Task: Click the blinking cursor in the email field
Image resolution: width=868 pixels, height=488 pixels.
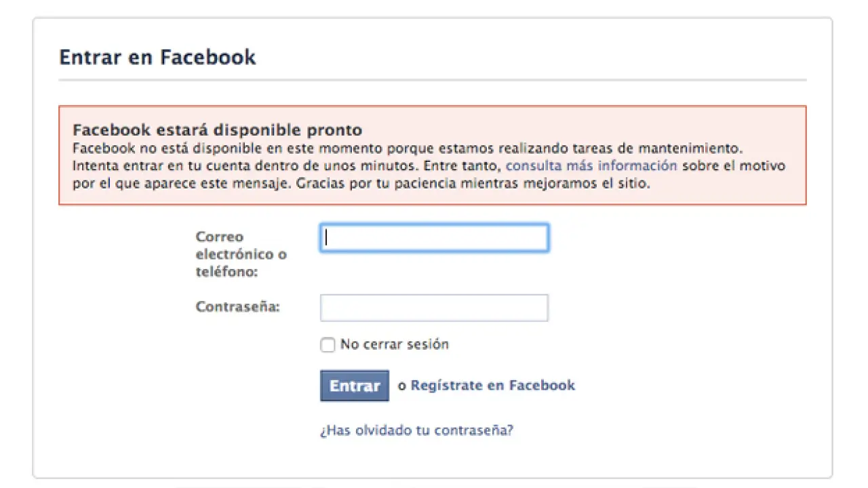Action: pyautogui.click(x=327, y=238)
